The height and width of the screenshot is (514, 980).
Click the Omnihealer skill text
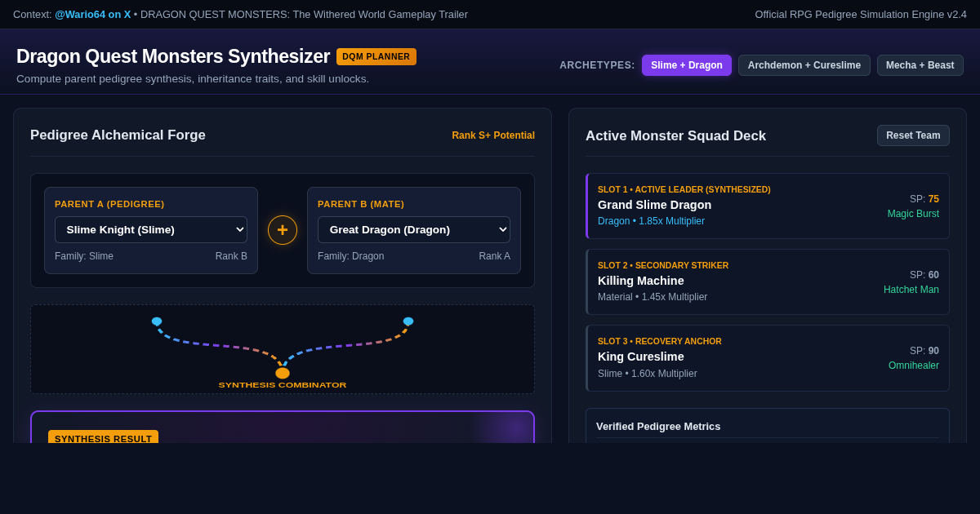click(914, 366)
